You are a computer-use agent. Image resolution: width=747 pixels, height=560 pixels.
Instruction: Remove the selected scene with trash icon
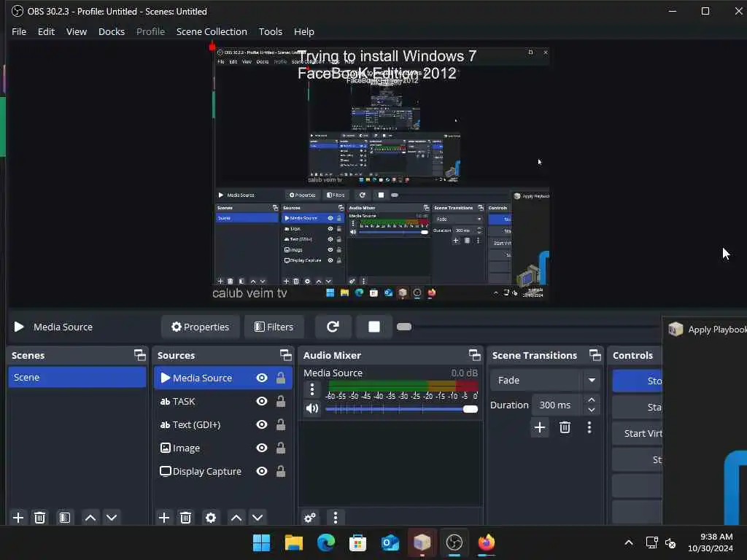point(40,518)
